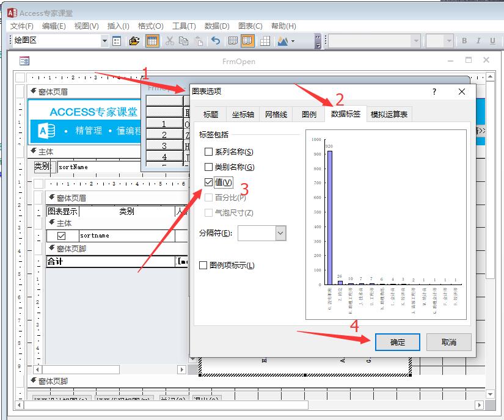Open the 文件(F) menu

(x=21, y=26)
